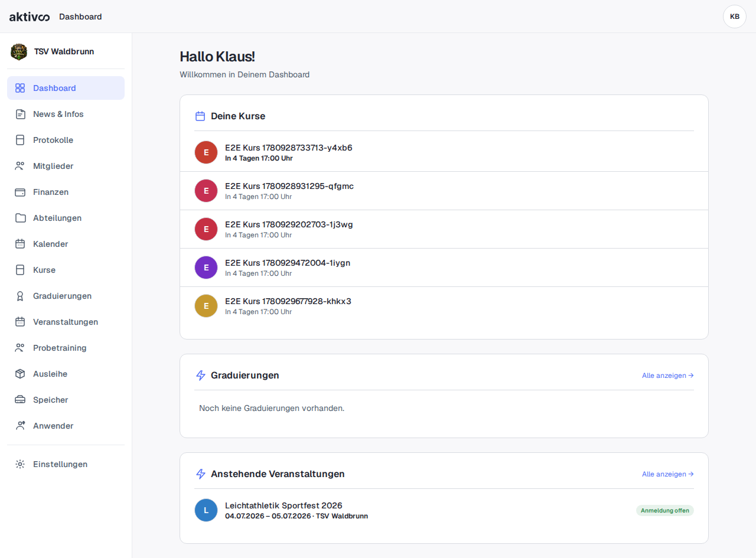Click the avatar of course ending 1j3wg
The image size is (756, 558).
click(x=206, y=229)
